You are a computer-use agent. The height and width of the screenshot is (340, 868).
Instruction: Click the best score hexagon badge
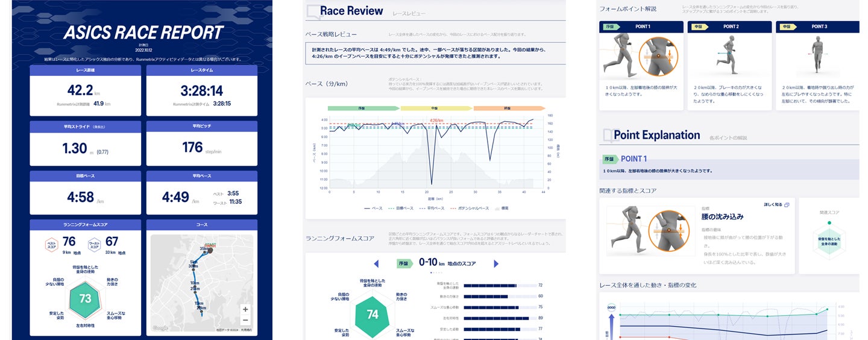click(51, 245)
